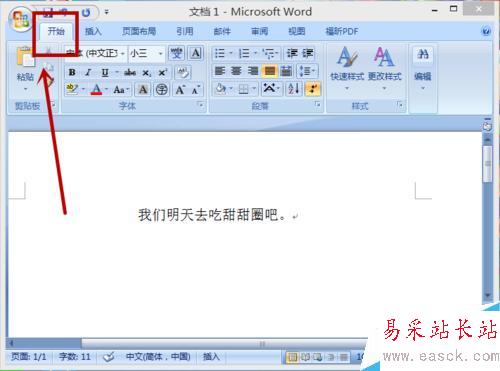Click word count 字数: 11 in status bar

(x=75, y=357)
